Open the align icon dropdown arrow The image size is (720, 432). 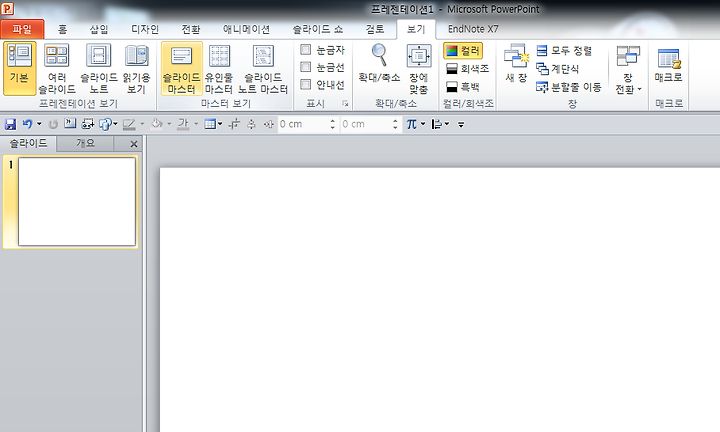pyautogui.click(x=447, y=124)
